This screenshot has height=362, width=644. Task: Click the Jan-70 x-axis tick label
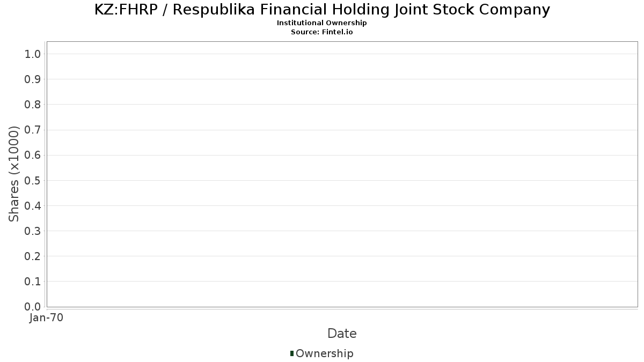point(47,318)
